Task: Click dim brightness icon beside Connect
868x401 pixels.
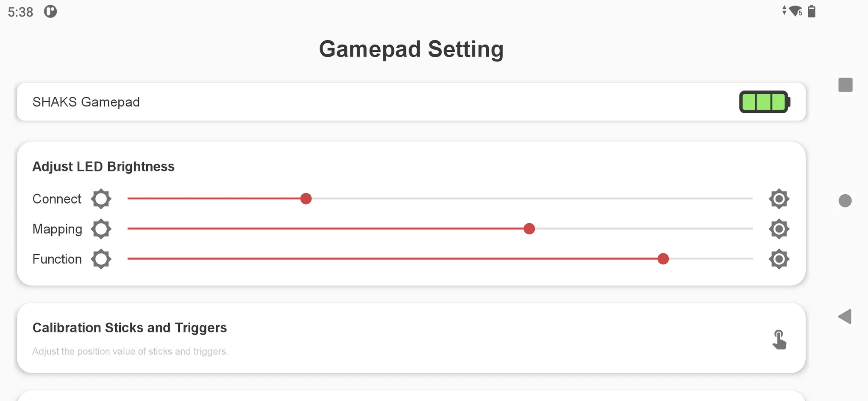Action: 101,199
